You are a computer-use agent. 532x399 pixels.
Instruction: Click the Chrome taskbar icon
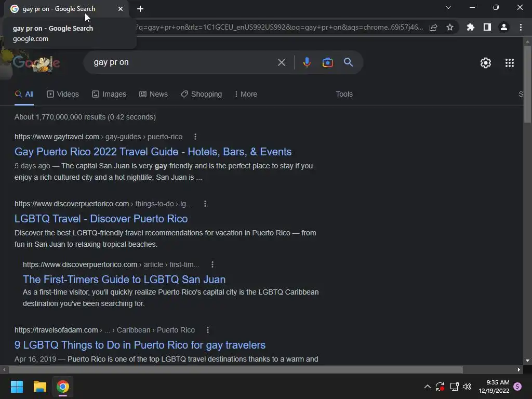pos(63,387)
